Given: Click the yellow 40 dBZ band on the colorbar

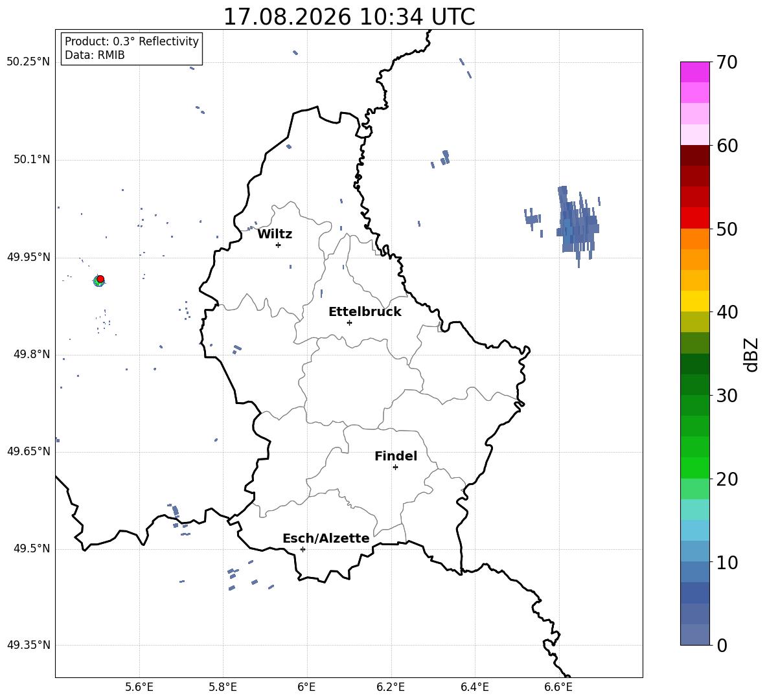Looking at the screenshot, I should click(x=695, y=301).
